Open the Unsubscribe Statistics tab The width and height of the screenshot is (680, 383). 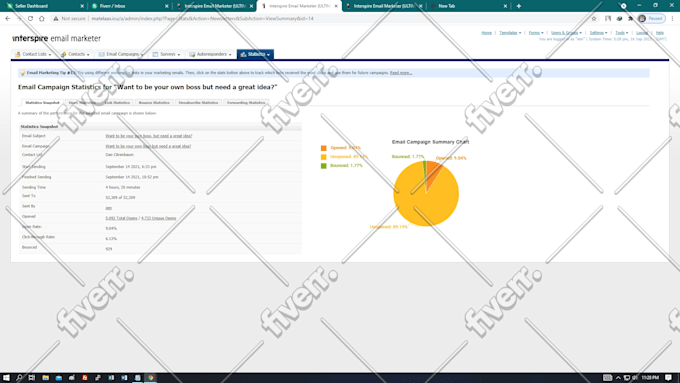198,103
